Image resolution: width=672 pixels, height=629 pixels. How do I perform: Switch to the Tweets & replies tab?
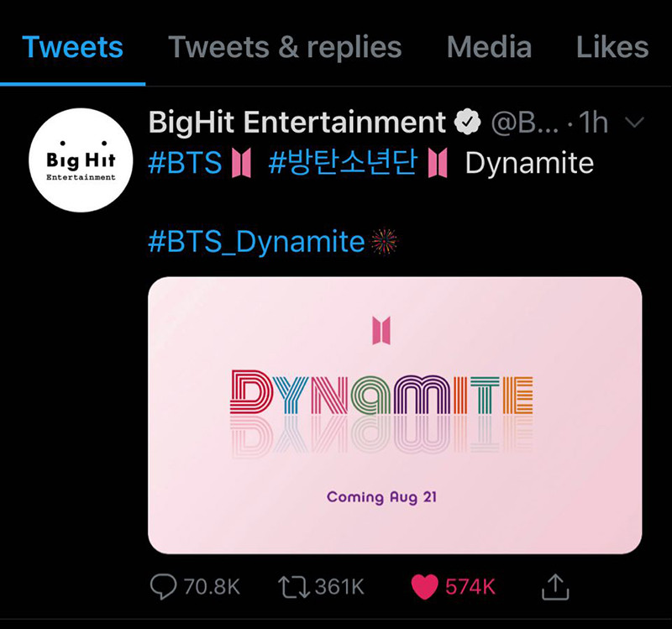click(285, 47)
